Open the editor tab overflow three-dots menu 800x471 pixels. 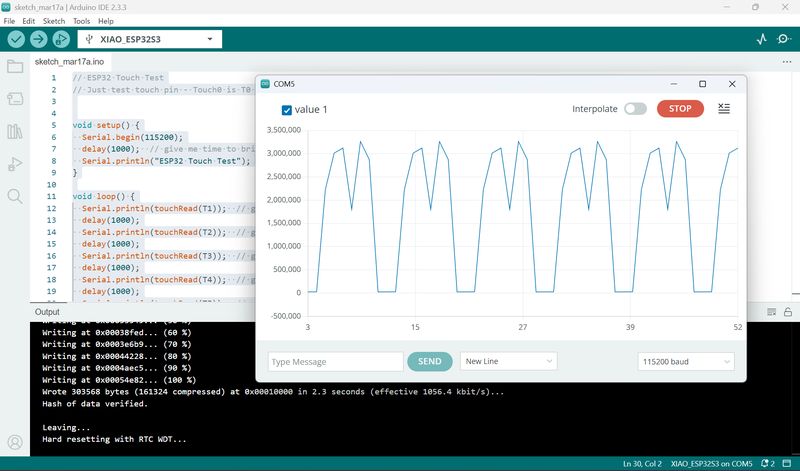[786, 62]
